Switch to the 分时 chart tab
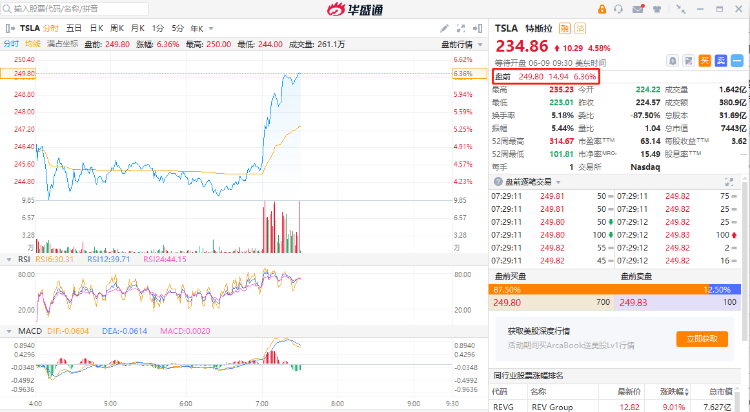 pos(51,28)
